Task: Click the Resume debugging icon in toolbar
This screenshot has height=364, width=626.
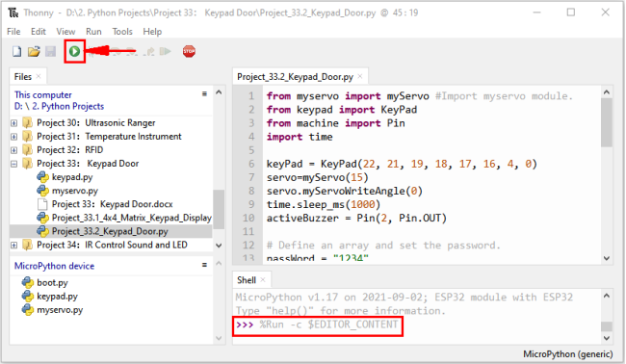Action: click(x=165, y=51)
